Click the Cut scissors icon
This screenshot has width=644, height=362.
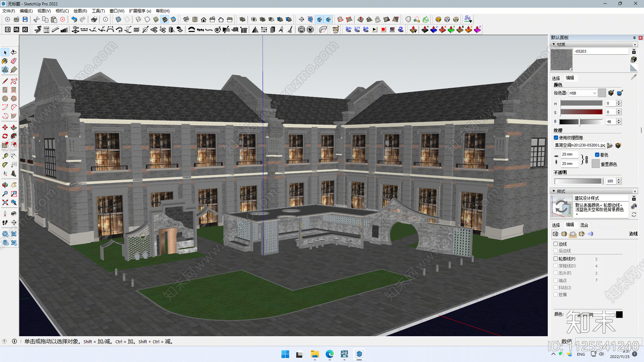click(x=36, y=19)
